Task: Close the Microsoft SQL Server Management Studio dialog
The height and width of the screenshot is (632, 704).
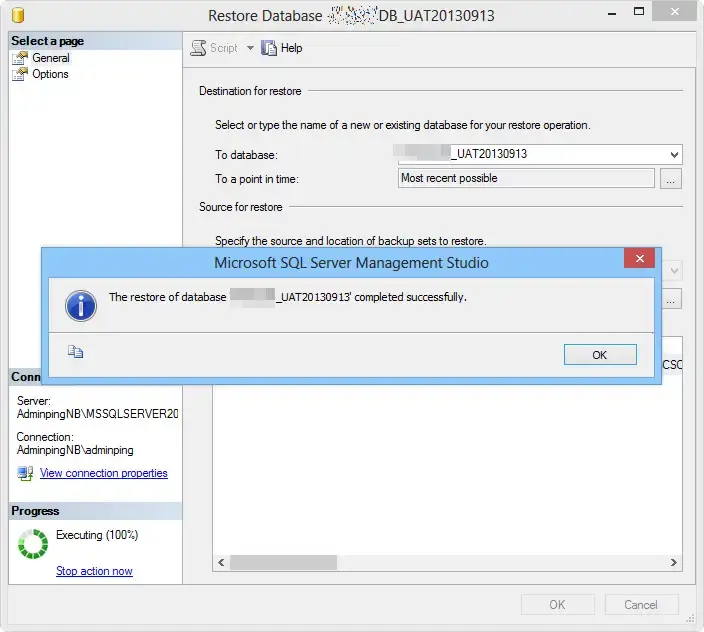Action: pos(639,258)
